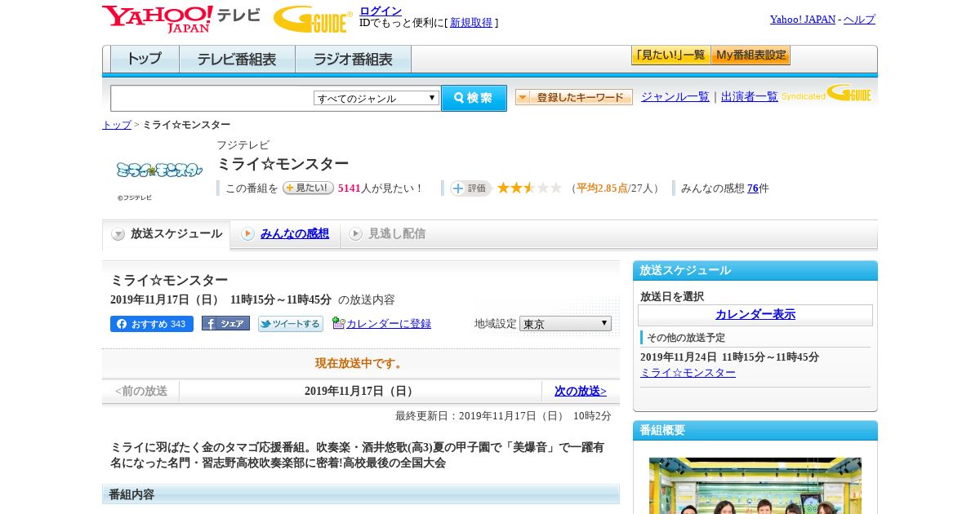Open the「見たい!」一覧 button
Screen dimensions: 980x514
[670, 55]
